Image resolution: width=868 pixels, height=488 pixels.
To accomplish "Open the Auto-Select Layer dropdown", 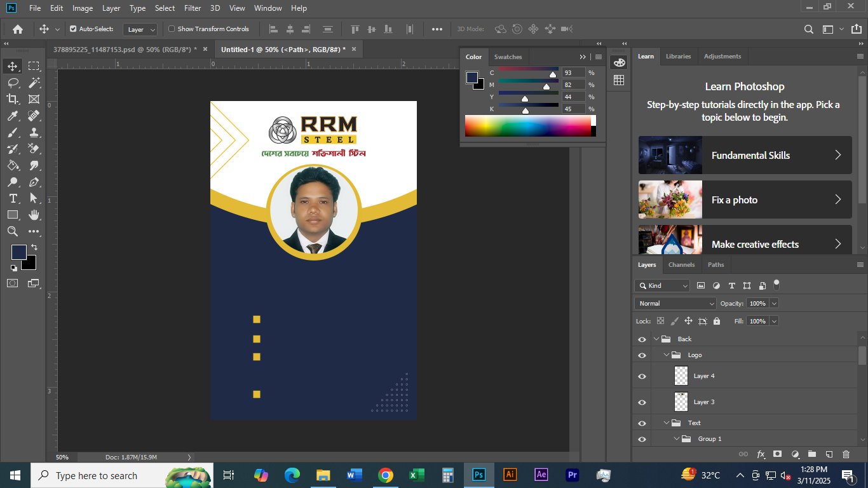I will [x=140, y=29].
